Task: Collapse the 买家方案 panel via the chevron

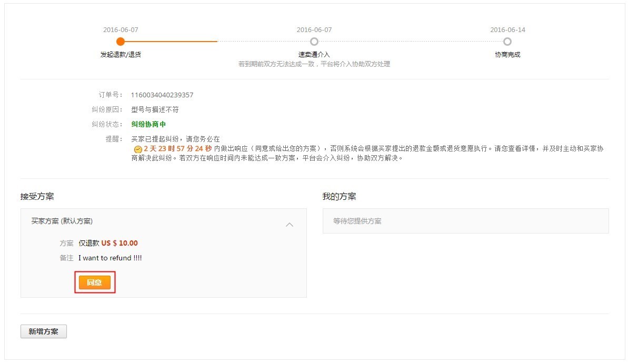Action: pos(290,225)
